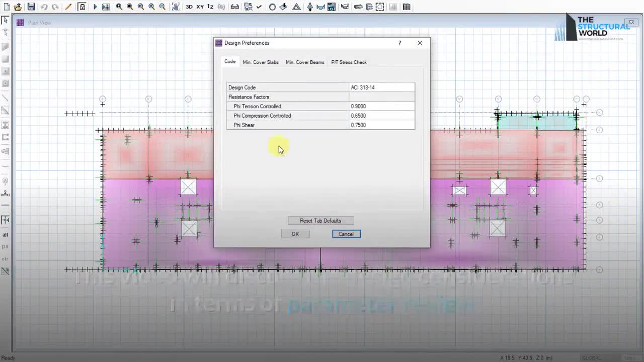Screen dimensions: 644x362
Task: Click the pencil refresh-window icon
Action: coord(68,7)
